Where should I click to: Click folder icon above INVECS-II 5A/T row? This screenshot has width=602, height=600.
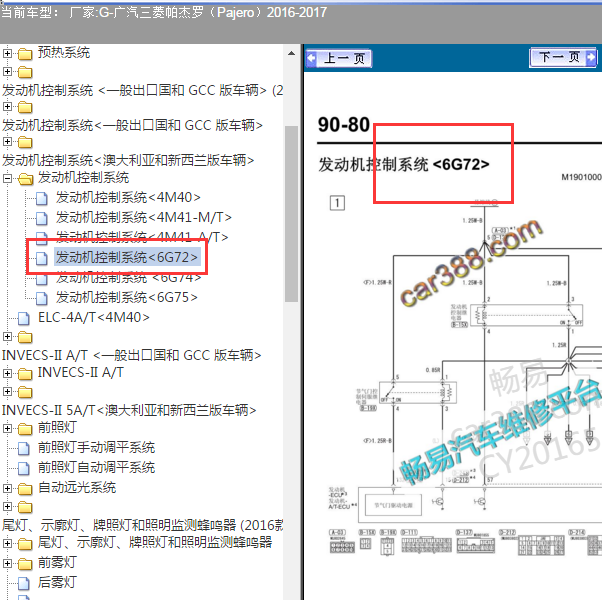point(25,392)
